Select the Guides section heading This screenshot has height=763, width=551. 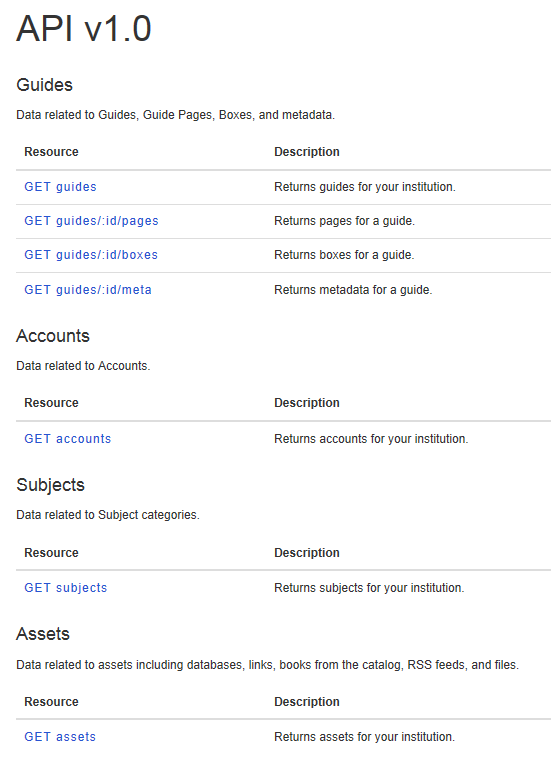[44, 85]
